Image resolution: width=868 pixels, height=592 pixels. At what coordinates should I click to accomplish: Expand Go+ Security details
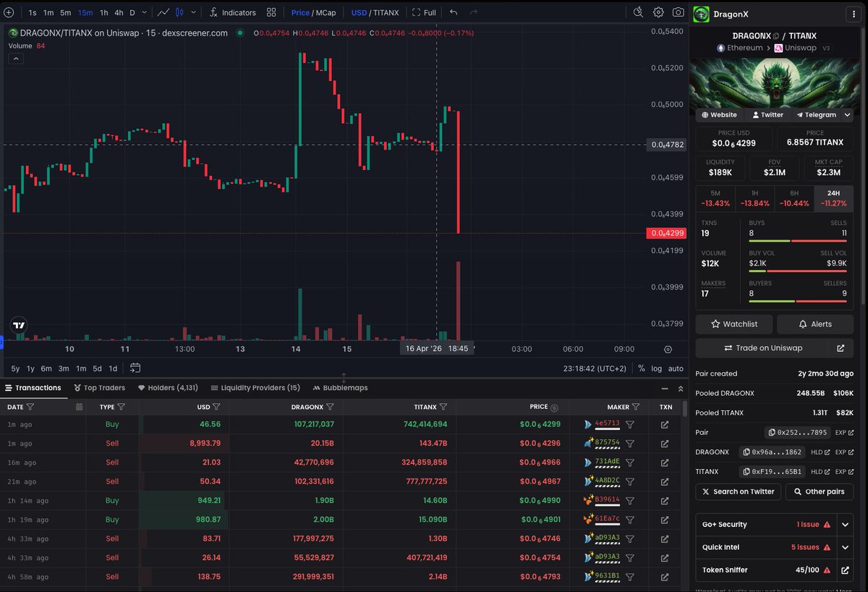click(x=845, y=525)
